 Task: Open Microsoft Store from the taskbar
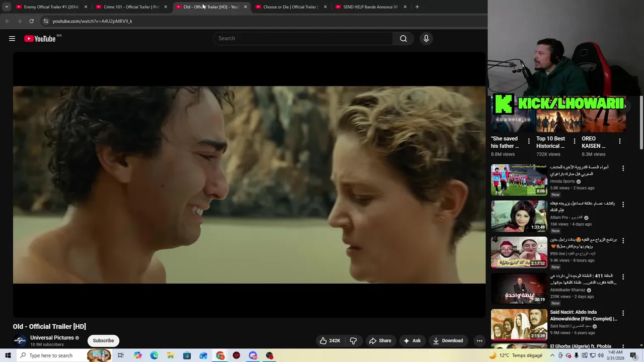coord(187,355)
